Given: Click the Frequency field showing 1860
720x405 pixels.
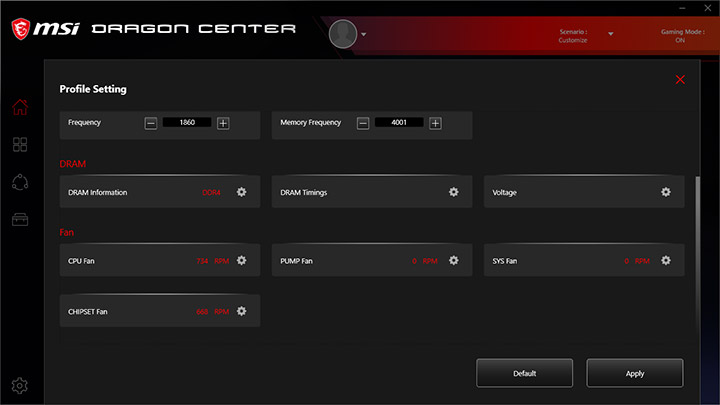Looking at the screenshot, I should pyautogui.click(x=187, y=122).
